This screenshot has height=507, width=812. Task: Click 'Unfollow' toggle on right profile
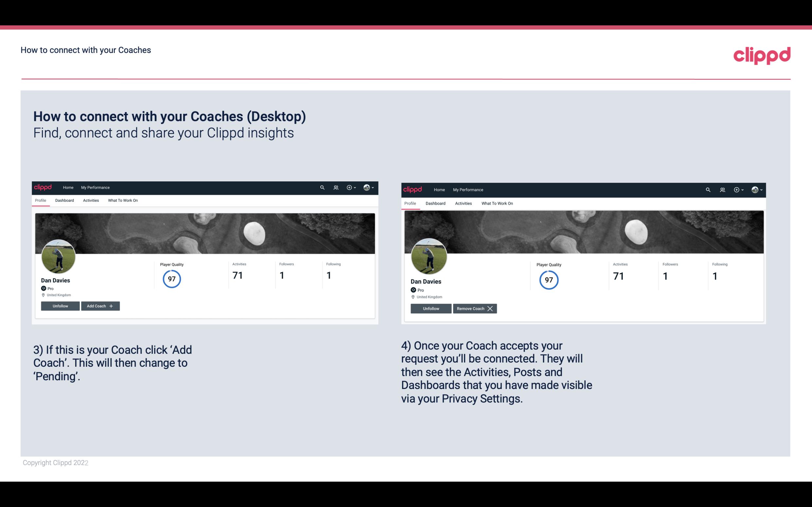430,308
